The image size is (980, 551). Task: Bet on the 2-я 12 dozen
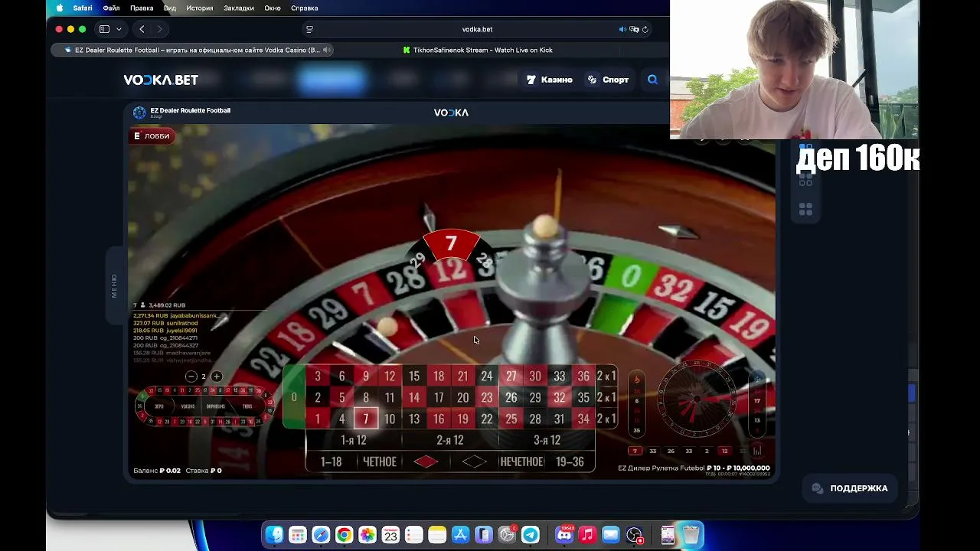[x=450, y=440]
